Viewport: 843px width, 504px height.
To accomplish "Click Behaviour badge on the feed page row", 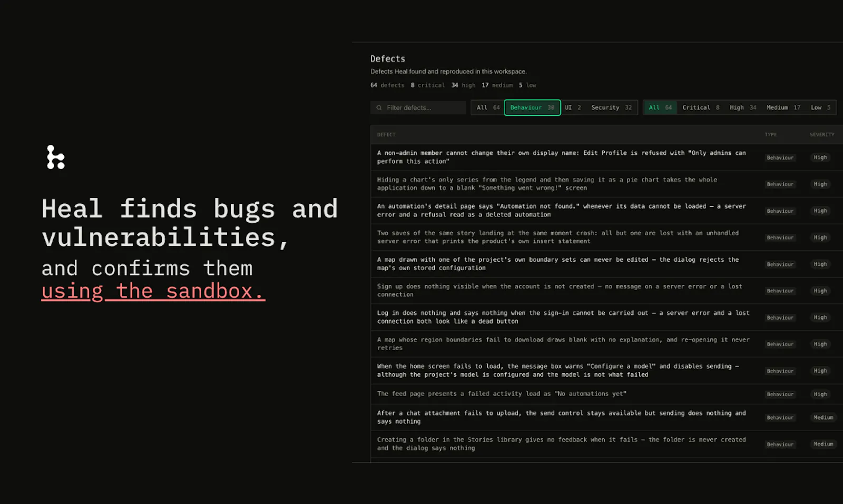I will pos(780,394).
